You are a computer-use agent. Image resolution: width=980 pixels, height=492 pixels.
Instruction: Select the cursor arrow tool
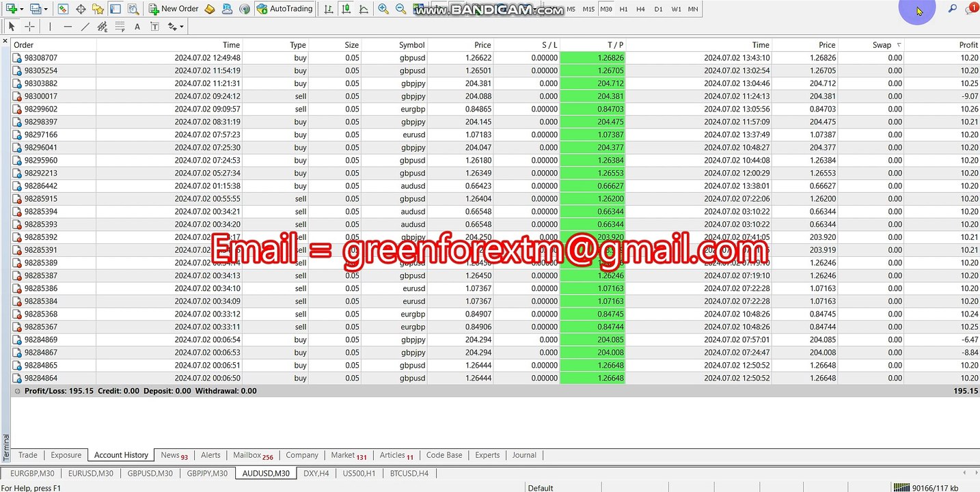[12, 27]
